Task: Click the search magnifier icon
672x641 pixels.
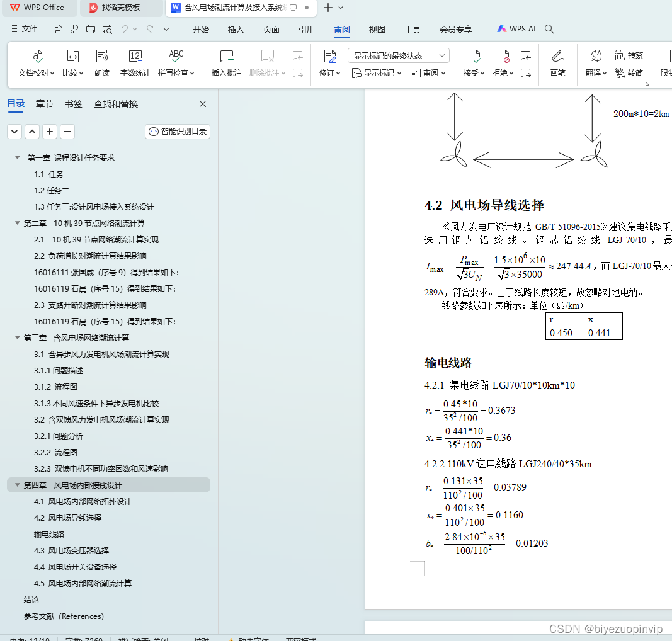Action: (x=549, y=29)
